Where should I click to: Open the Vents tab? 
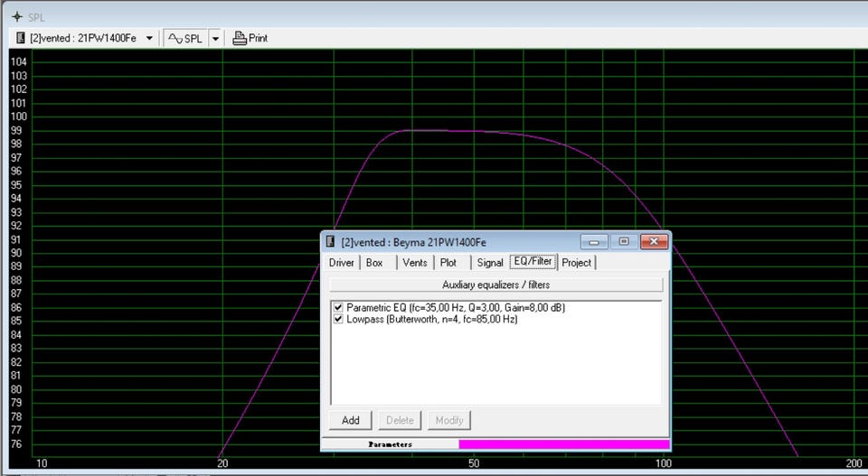(414, 263)
